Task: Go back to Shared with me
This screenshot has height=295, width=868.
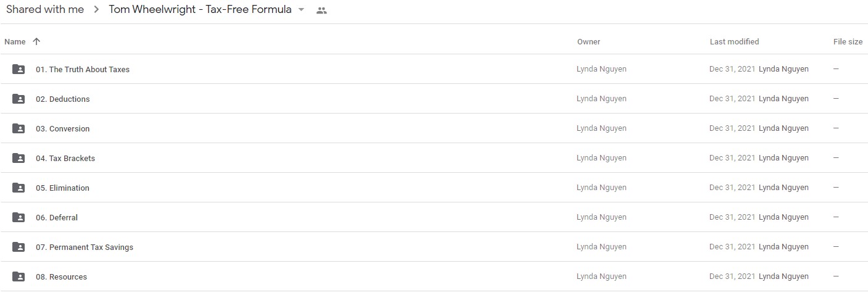Action: click(45, 10)
